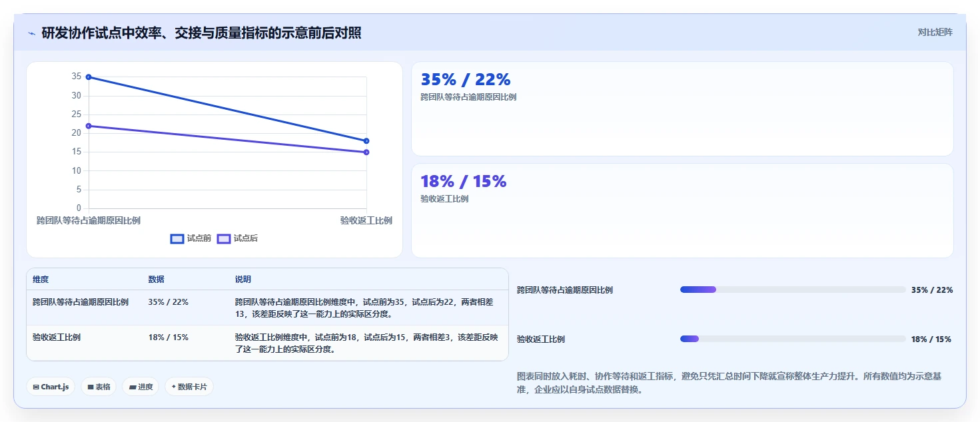Click the 35% / 22% data card value

point(466,79)
